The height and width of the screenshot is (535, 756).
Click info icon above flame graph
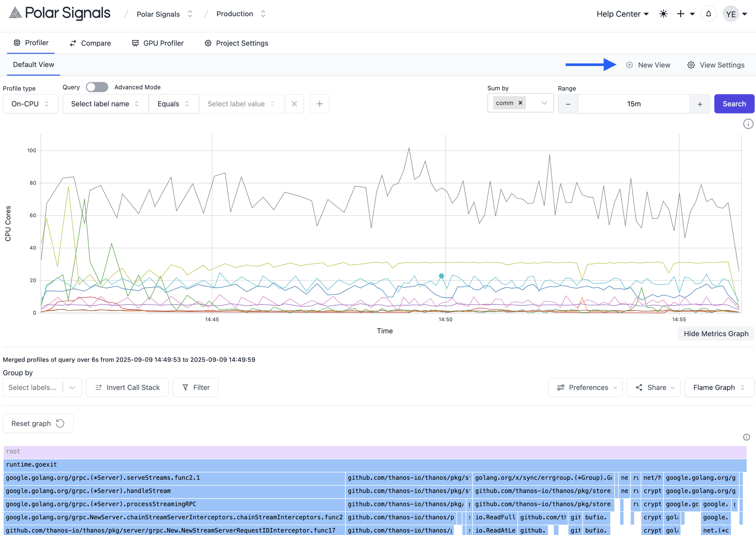(x=746, y=437)
